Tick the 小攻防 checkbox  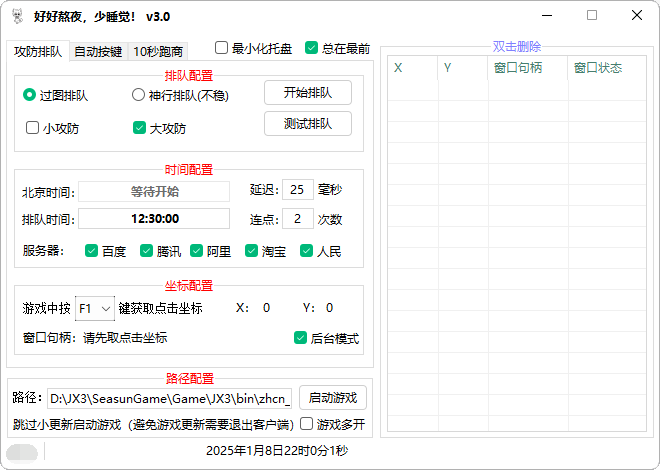[33, 128]
